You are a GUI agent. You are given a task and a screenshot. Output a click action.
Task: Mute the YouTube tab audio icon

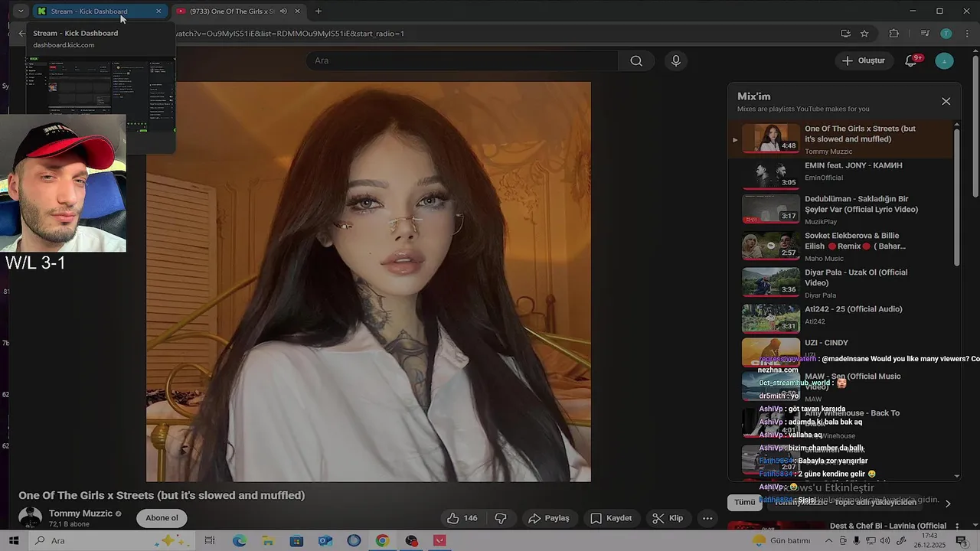[x=283, y=11]
